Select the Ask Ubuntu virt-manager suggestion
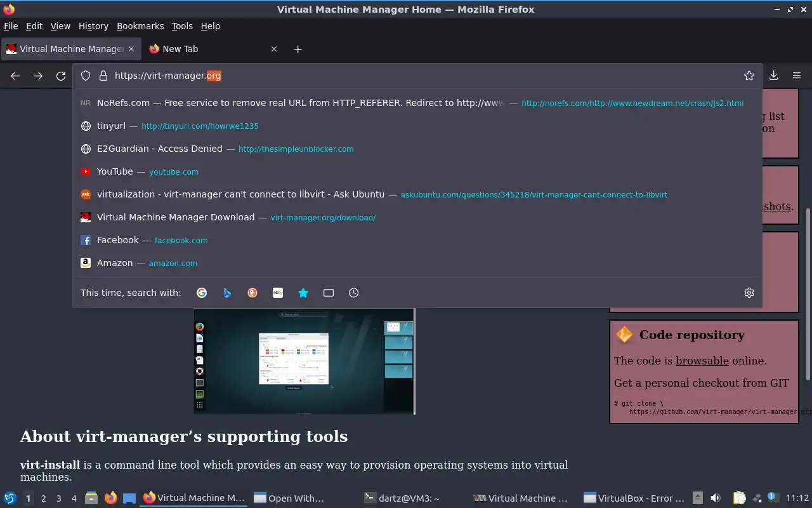The image size is (812, 508). click(x=417, y=194)
